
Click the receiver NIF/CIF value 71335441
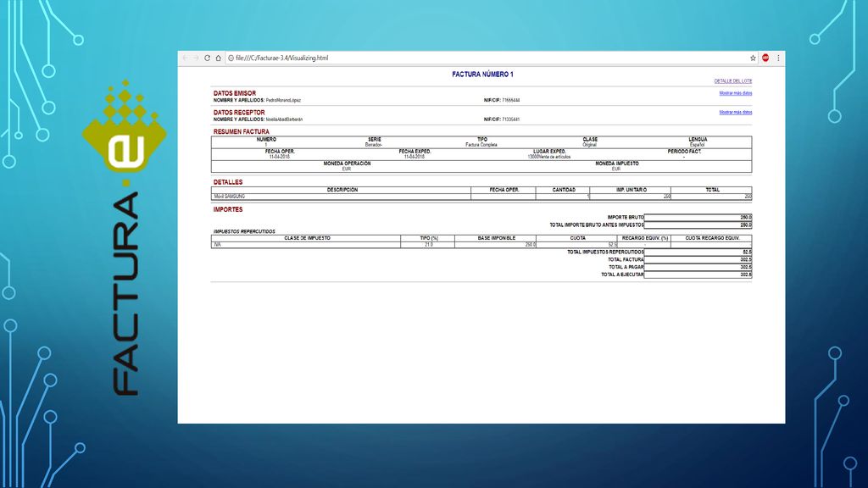click(x=511, y=119)
